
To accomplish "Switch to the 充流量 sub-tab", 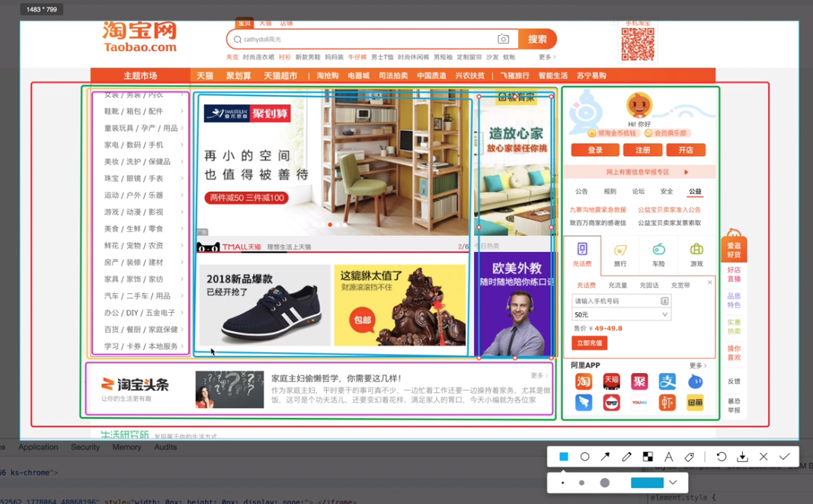I will click(617, 285).
